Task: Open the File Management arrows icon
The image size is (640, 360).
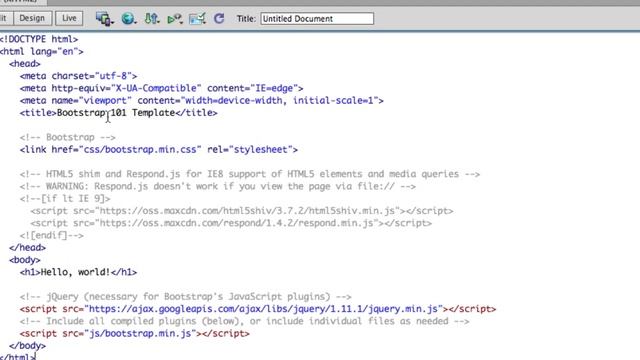Action: tap(152, 19)
